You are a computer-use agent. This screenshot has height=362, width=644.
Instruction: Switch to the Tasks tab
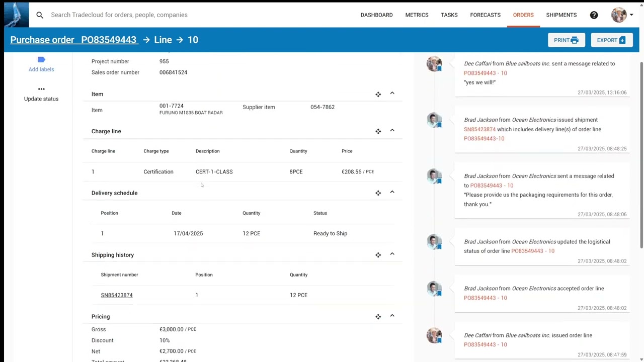[449, 15]
